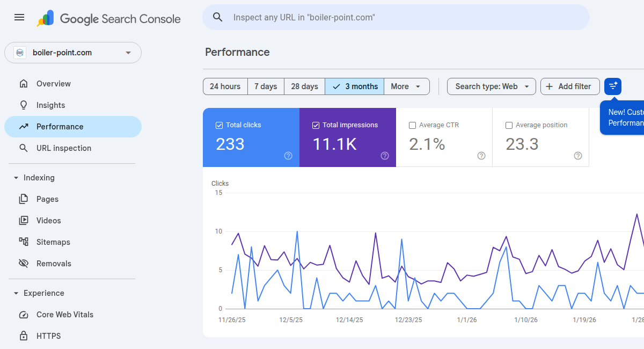The height and width of the screenshot is (349, 644).
Task: Open the Search type Web dropdown
Action: coord(491,86)
